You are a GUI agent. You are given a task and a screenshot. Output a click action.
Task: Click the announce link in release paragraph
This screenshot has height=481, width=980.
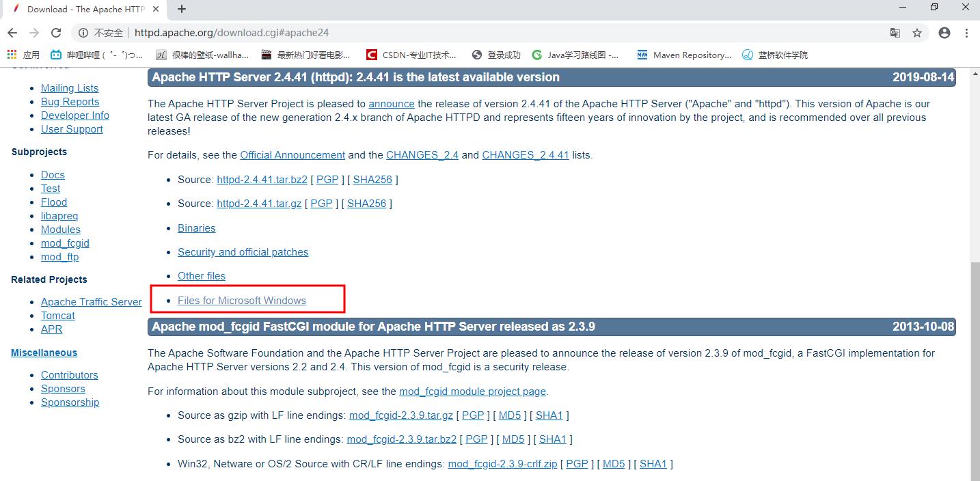(x=392, y=104)
